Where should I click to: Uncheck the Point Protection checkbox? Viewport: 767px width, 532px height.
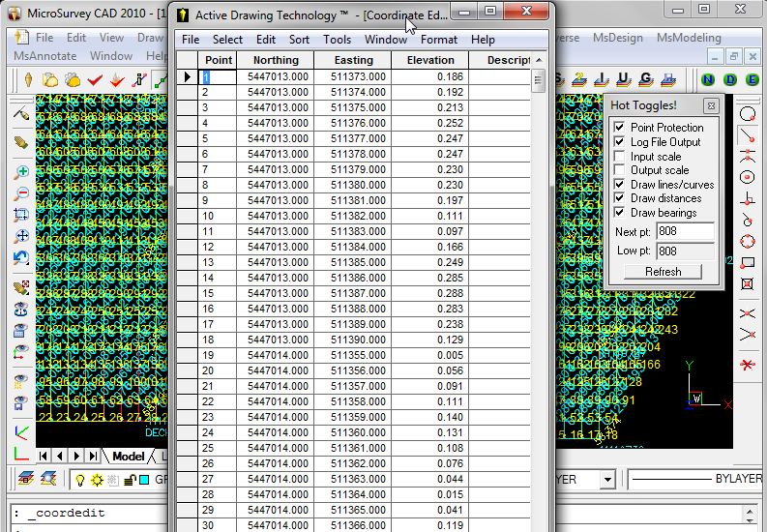coord(620,128)
